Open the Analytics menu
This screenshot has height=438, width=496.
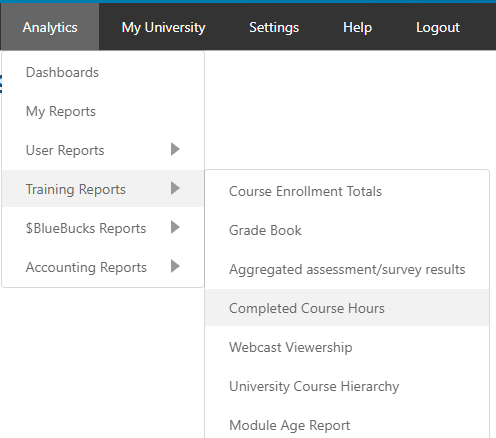pyautogui.click(x=50, y=27)
